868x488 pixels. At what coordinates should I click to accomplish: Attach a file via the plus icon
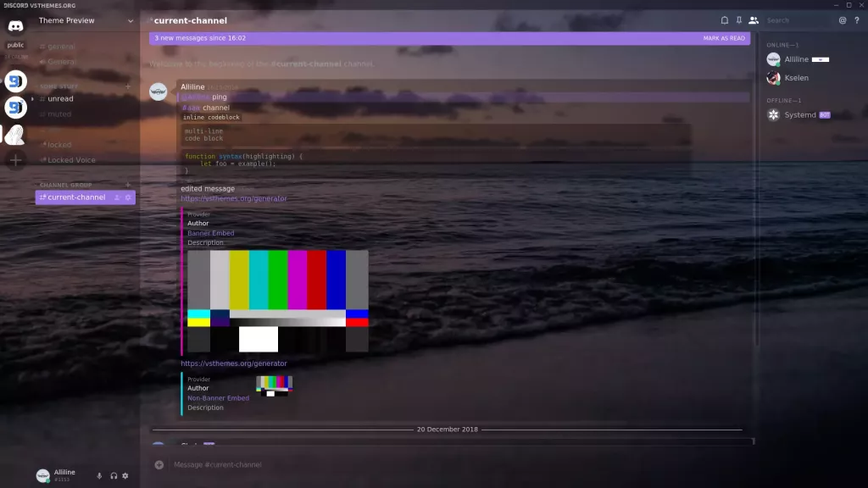(x=159, y=464)
